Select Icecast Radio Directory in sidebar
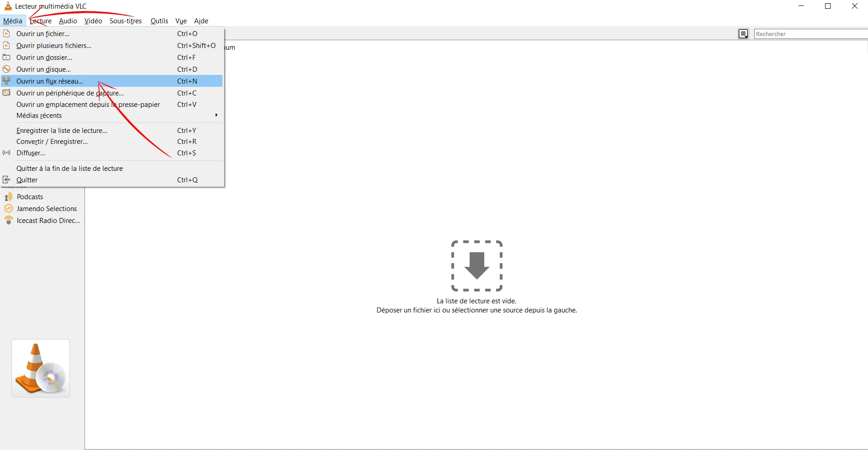This screenshot has height=450, width=868. [x=42, y=220]
